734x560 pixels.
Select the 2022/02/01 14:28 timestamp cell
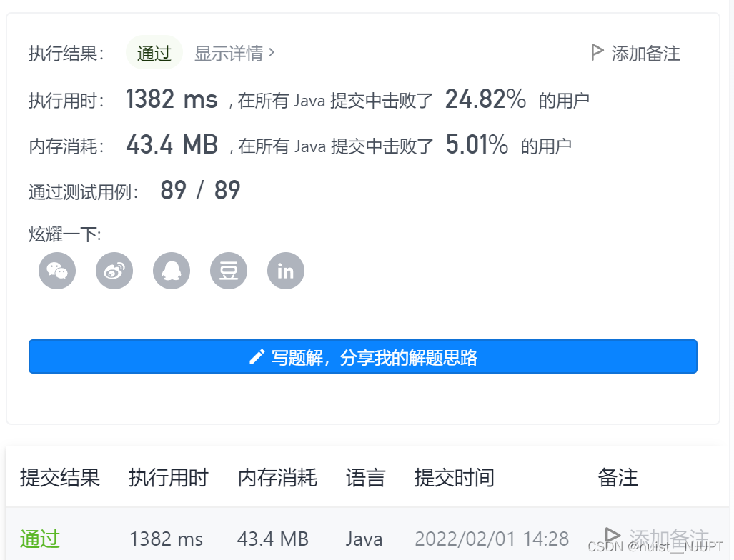492,539
